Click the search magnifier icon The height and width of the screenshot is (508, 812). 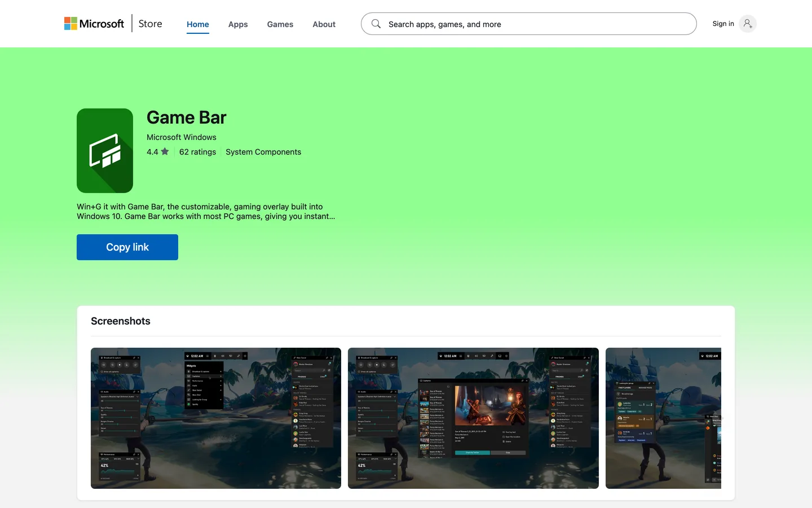tap(376, 24)
